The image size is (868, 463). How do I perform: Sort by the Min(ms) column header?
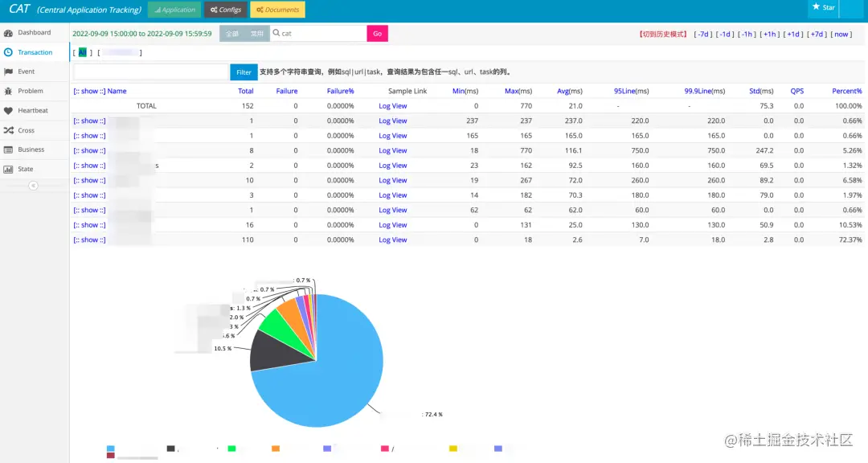[465, 91]
